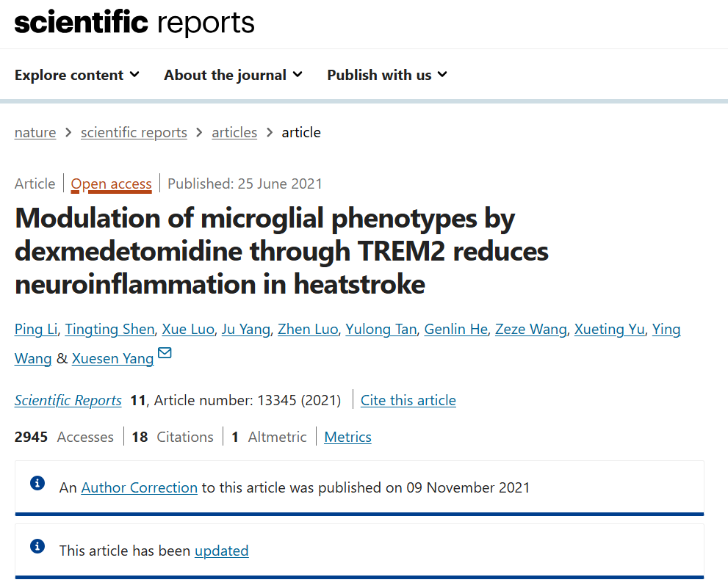
Task: Open the Publish with us dropdown
Action: 387,75
